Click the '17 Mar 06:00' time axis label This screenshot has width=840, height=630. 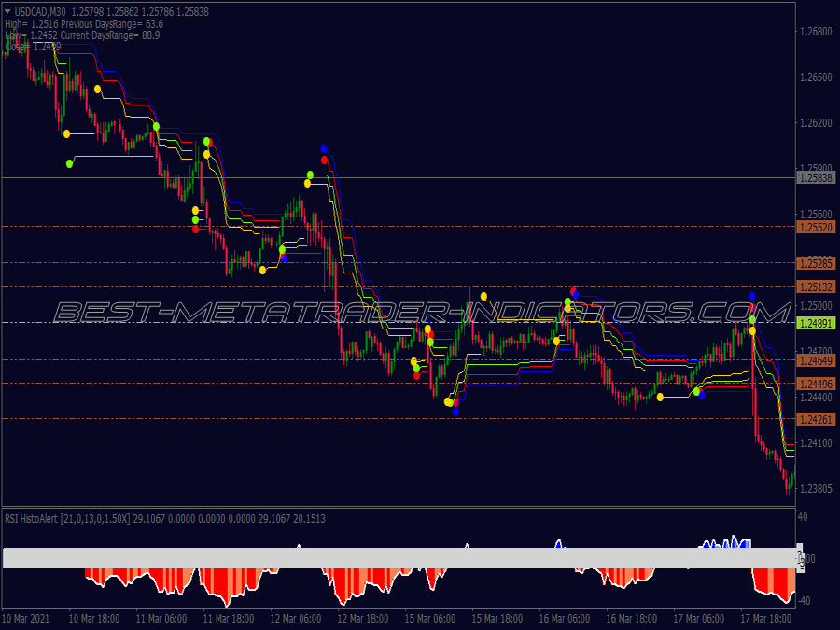pyautogui.click(x=698, y=618)
